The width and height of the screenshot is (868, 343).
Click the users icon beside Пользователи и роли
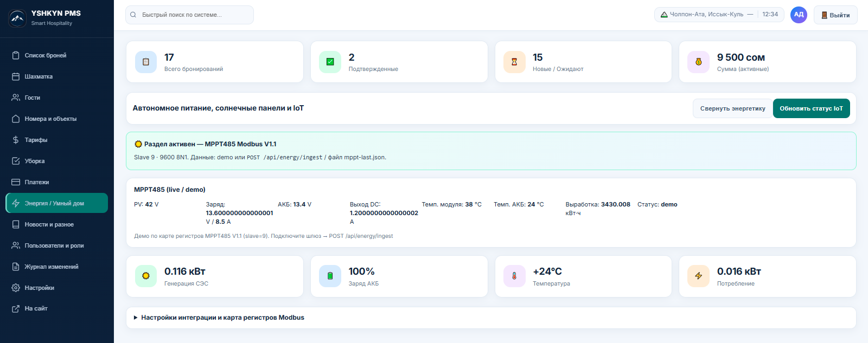click(x=16, y=245)
